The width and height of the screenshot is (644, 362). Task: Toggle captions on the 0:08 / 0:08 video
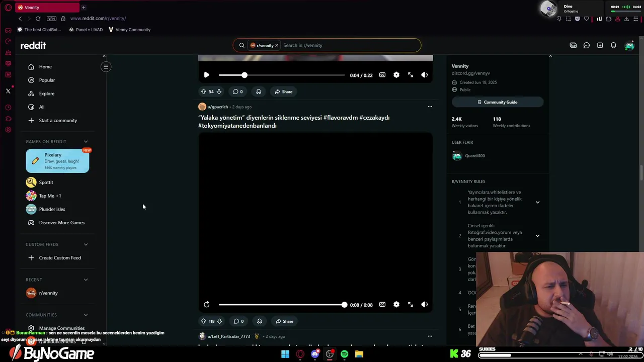pyautogui.click(x=382, y=305)
